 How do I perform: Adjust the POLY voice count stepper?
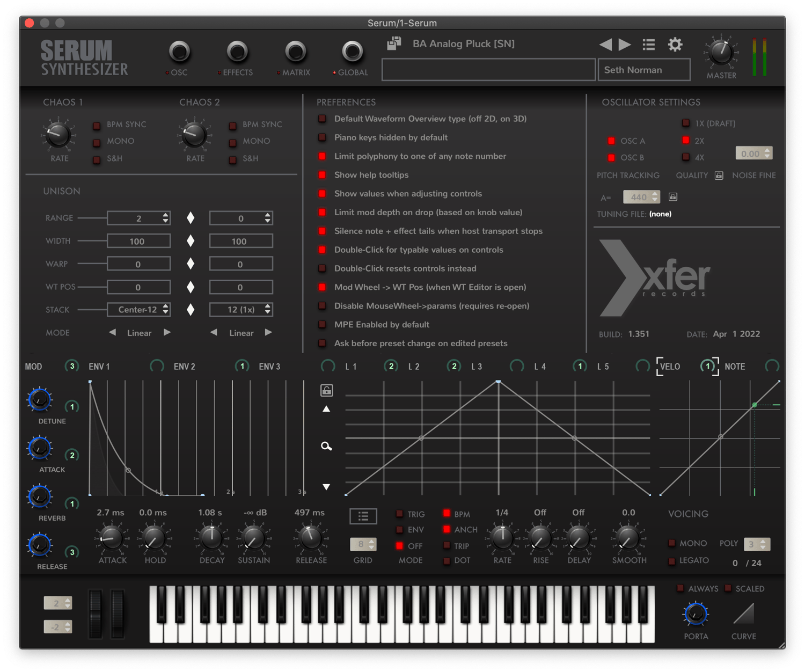(x=757, y=544)
